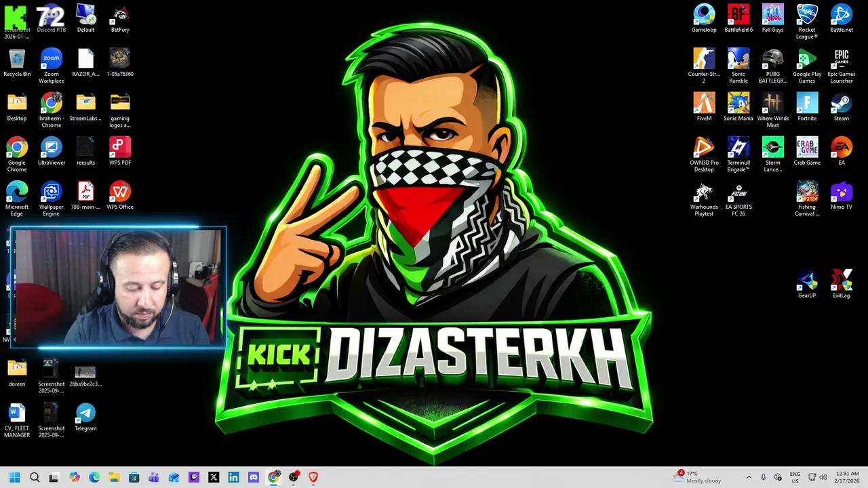Launch Rocket League from desktop
The width and height of the screenshot is (868, 488).
807,22
